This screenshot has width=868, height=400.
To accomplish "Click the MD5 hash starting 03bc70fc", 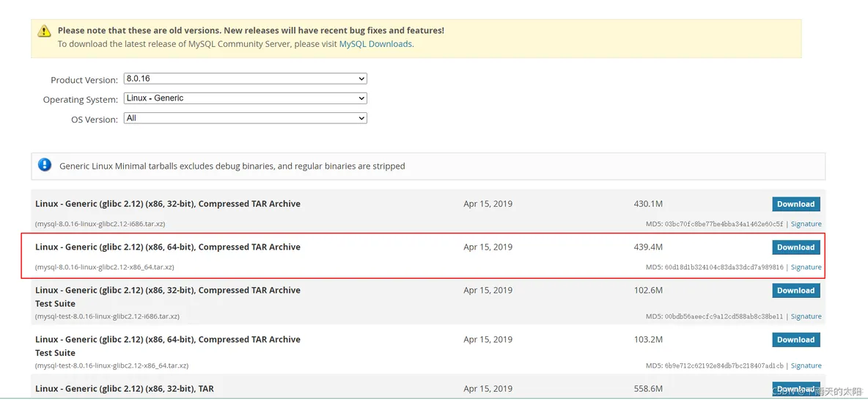I will pyautogui.click(x=724, y=224).
